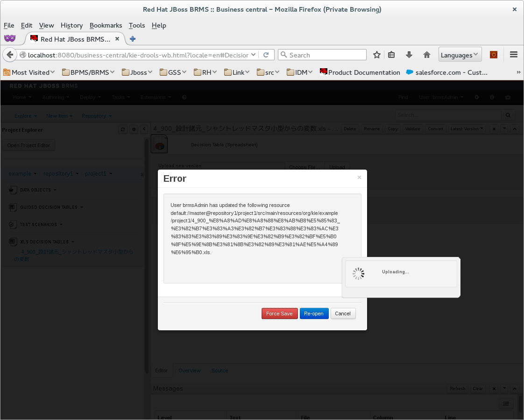Reload the page with the refresh icon
The height and width of the screenshot is (420, 524).
click(266, 55)
